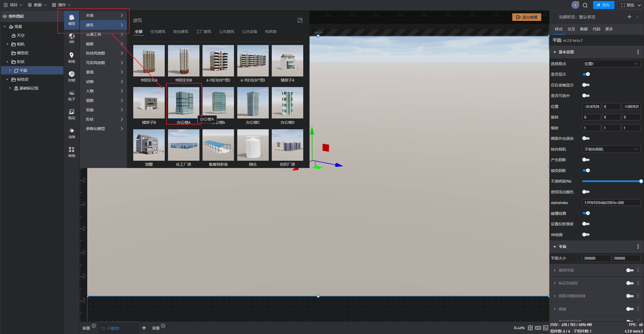644x334 pixels.
Task: Click the 退出编辑 button
Action: (526, 17)
